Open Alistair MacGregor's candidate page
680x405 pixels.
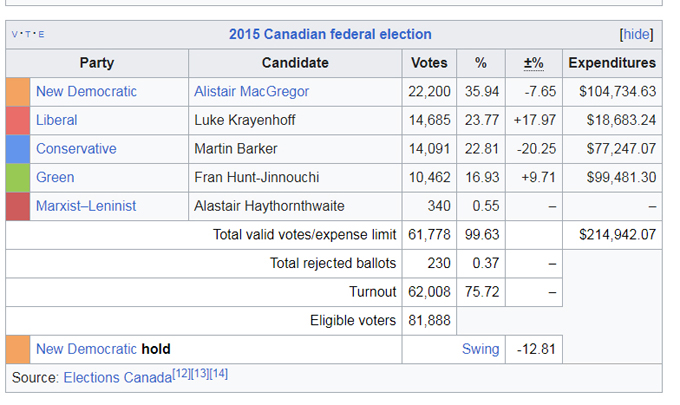click(x=252, y=91)
